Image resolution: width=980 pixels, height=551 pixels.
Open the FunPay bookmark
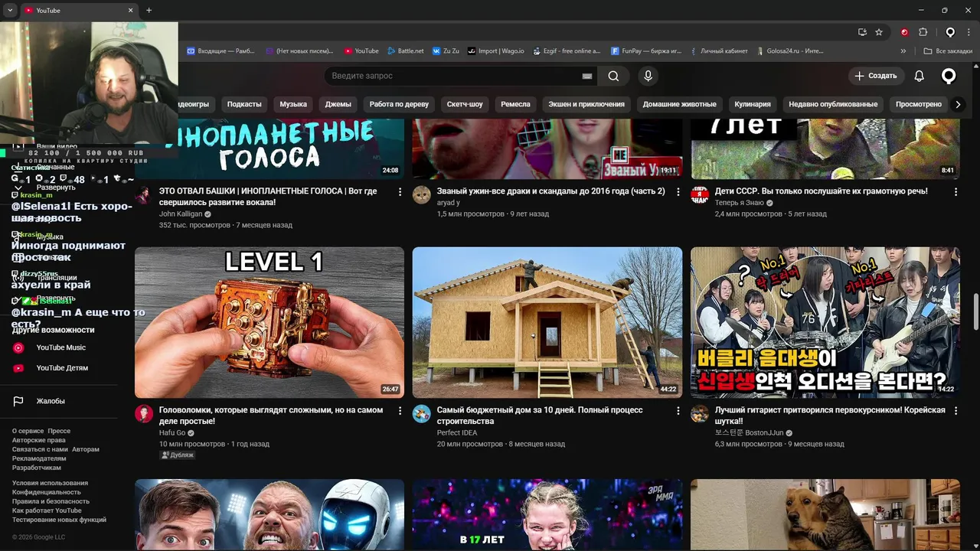click(646, 51)
